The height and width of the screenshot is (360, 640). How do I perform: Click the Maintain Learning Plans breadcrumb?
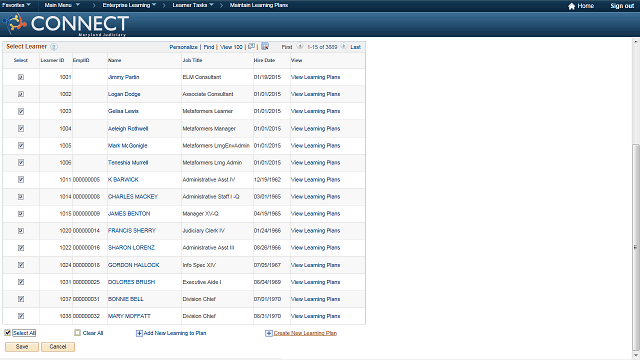tap(259, 5)
